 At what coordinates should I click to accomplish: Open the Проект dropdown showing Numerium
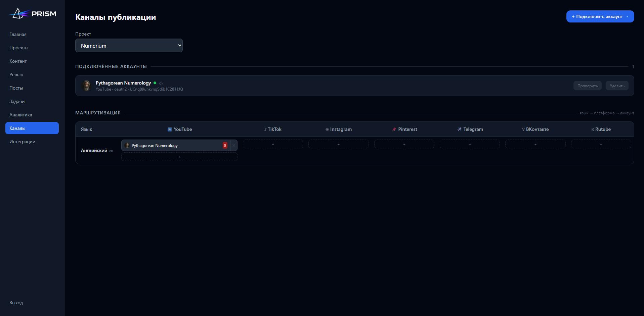[x=129, y=46]
